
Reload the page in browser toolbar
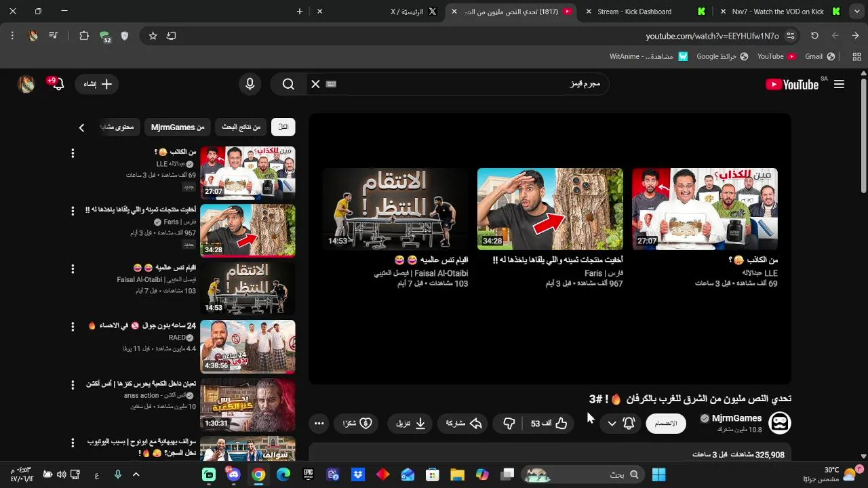[814, 36]
